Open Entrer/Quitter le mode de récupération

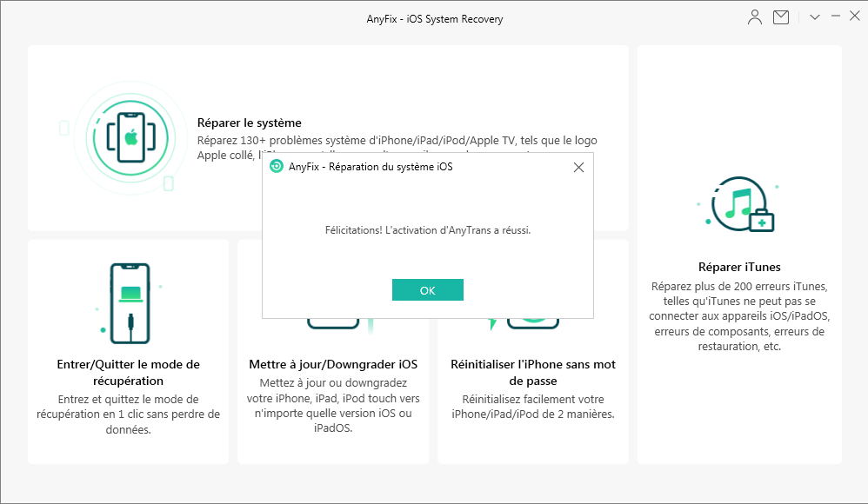(129, 372)
